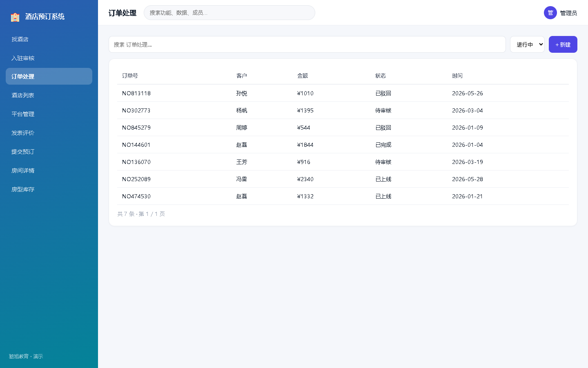Open the 进行中 status filter dropdown

point(527,45)
